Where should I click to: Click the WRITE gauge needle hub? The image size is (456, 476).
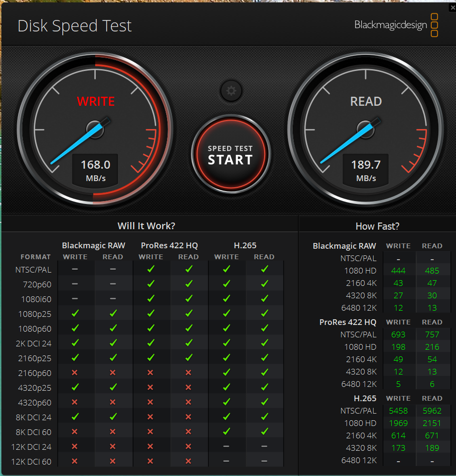point(95,130)
